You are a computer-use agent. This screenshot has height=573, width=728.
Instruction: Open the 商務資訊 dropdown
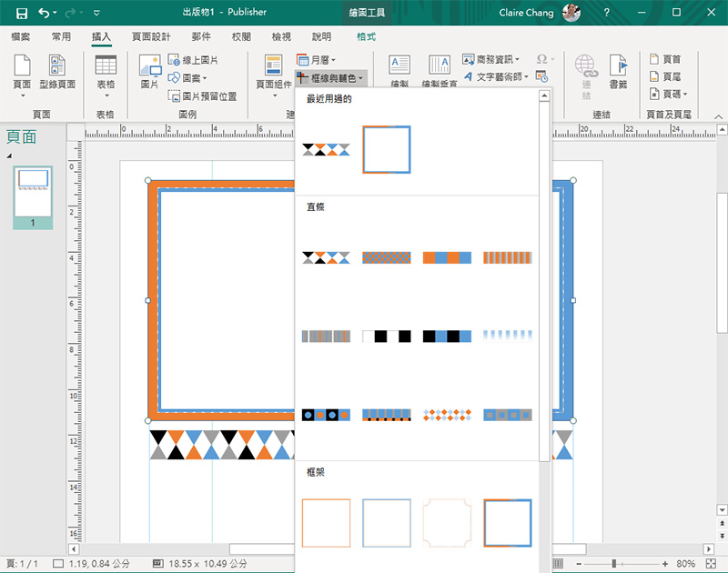pyautogui.click(x=490, y=59)
